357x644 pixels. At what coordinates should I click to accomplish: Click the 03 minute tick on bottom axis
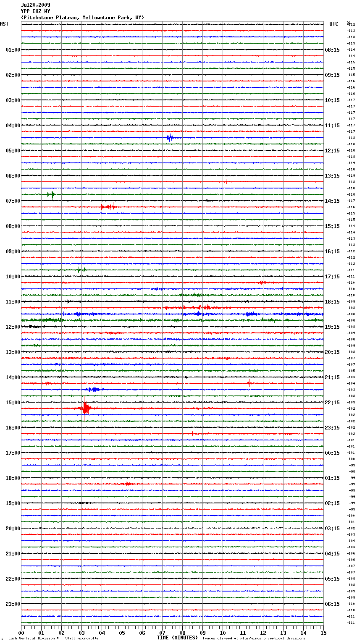point(81,633)
